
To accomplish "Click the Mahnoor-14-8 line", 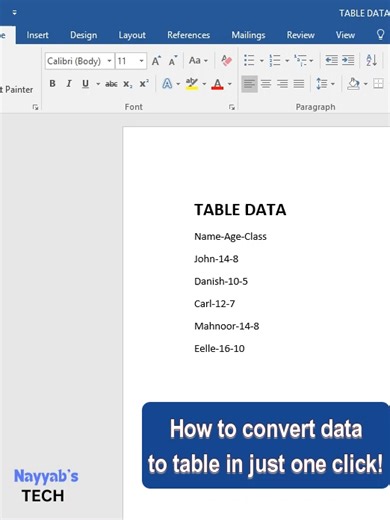I will 227,326.
